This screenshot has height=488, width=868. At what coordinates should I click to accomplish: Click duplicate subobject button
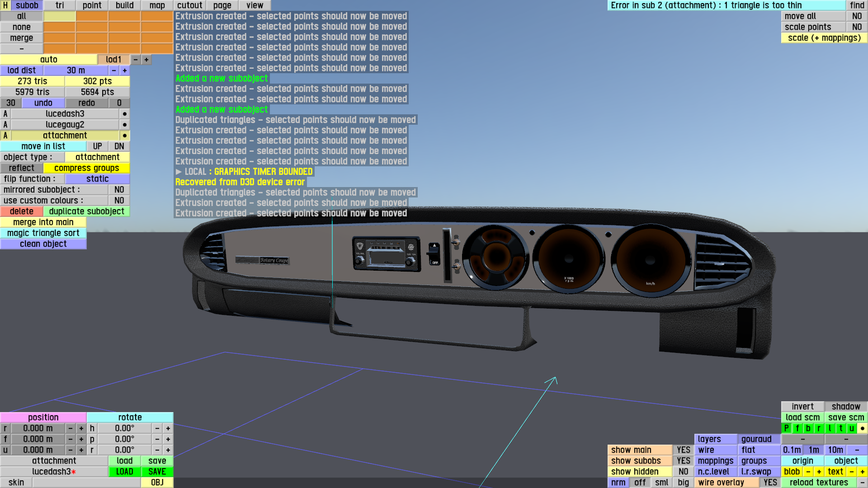pyautogui.click(x=86, y=211)
